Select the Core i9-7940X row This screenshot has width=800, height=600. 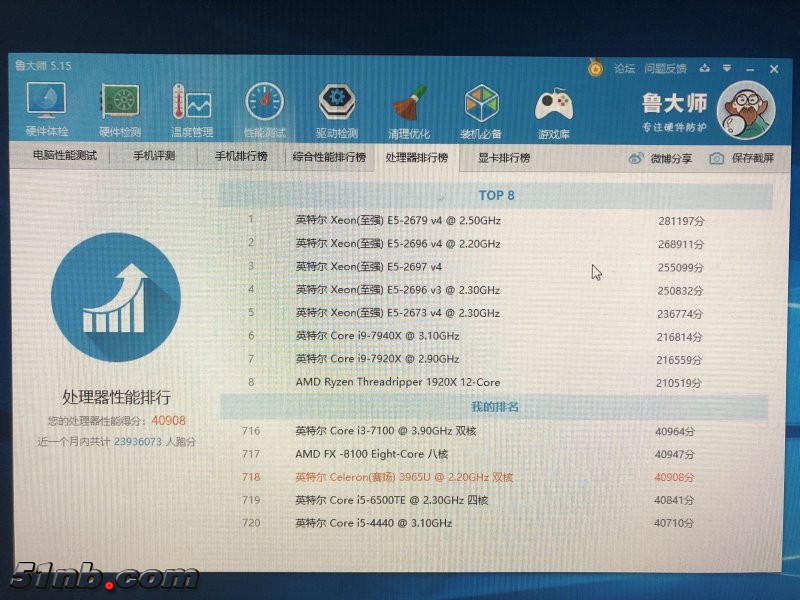pos(495,336)
